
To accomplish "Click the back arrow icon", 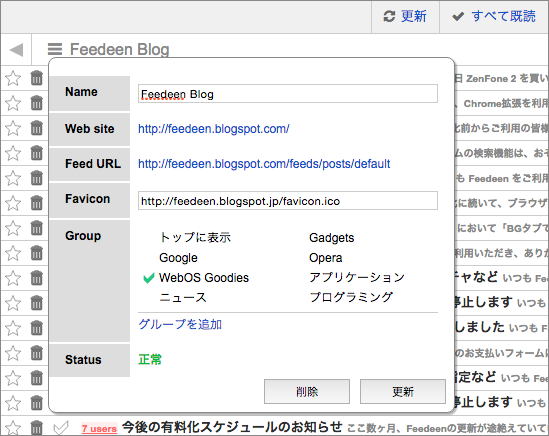I will [x=16, y=50].
